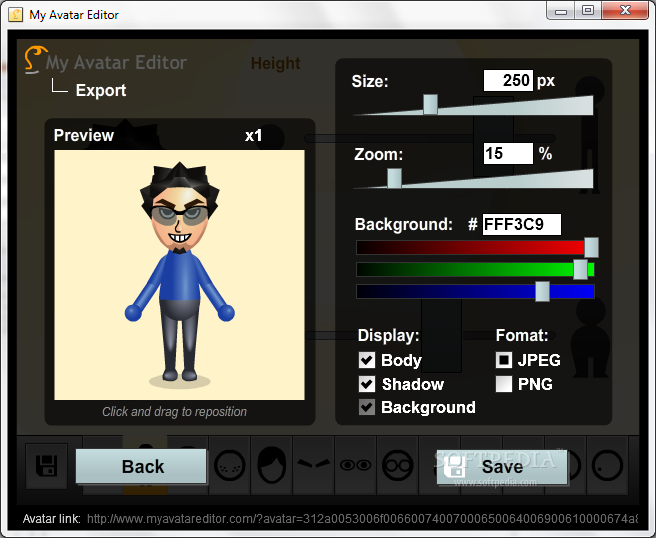Click the Zoom slider handle

(x=395, y=178)
